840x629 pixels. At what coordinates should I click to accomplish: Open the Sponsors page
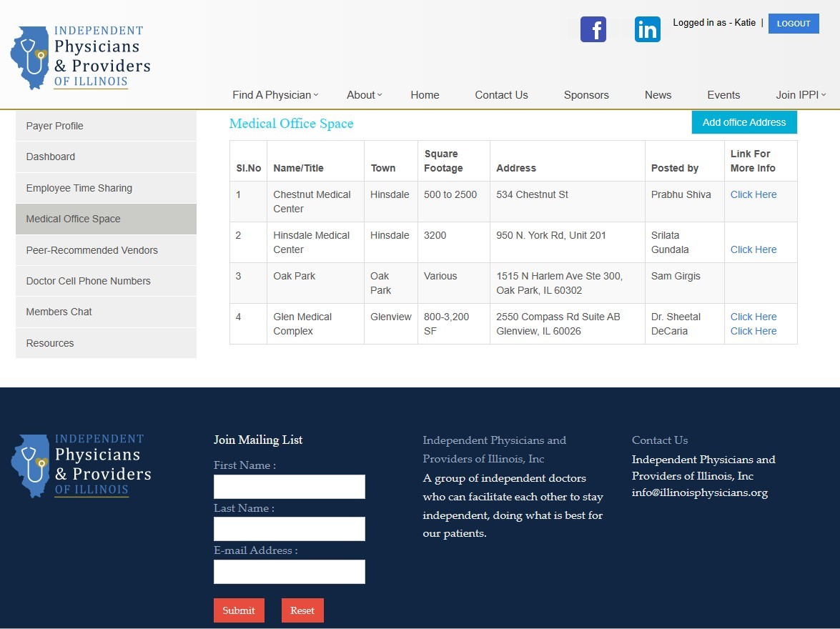586,95
